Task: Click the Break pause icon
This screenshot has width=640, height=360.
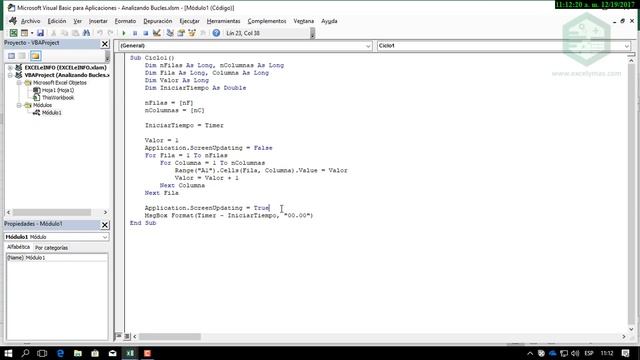Action: (135, 33)
